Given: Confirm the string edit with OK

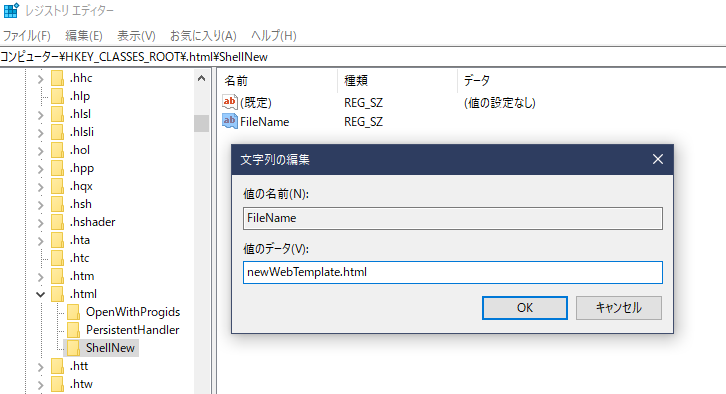Looking at the screenshot, I should (525, 308).
